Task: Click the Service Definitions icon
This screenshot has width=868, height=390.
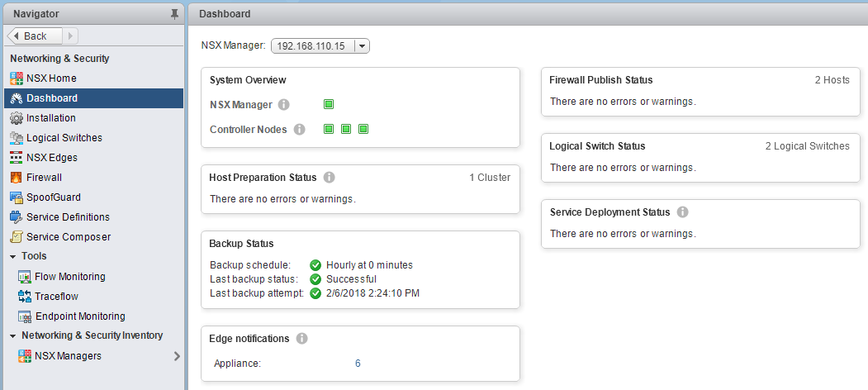Action: [x=16, y=217]
